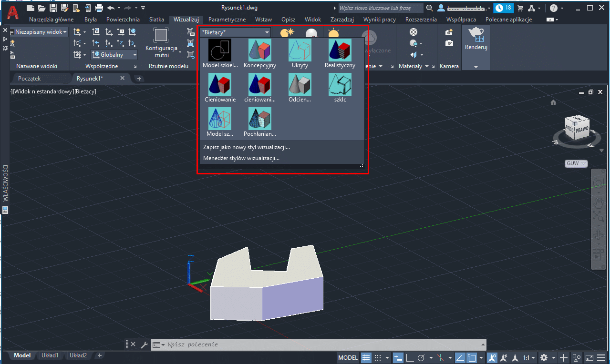Screen dimensions: 610x364
Task: Choose the Koncepcyjny visual style
Action: click(x=260, y=54)
